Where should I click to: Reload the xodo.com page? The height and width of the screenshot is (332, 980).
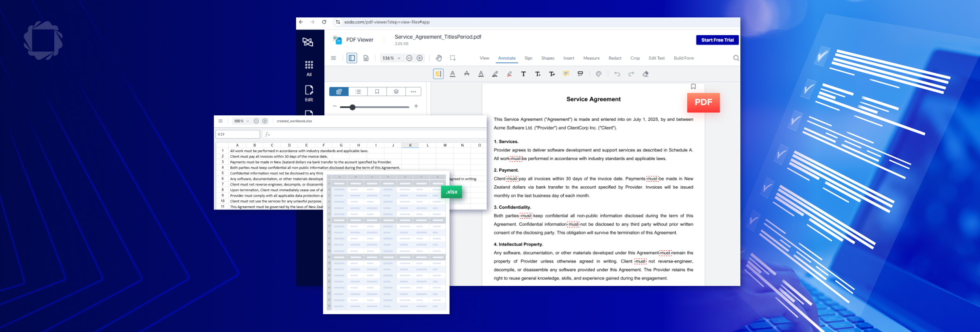[x=324, y=22]
